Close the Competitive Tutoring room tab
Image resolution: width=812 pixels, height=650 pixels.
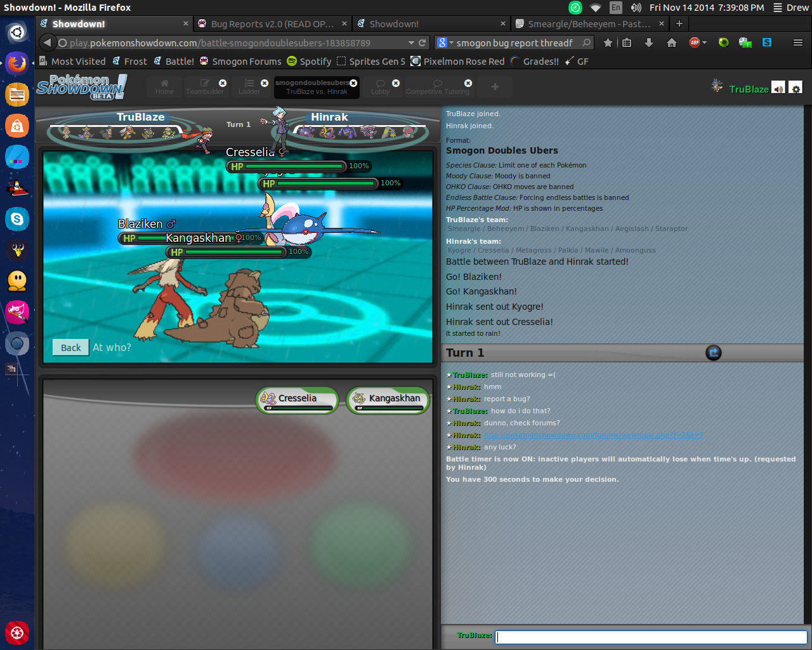click(468, 83)
